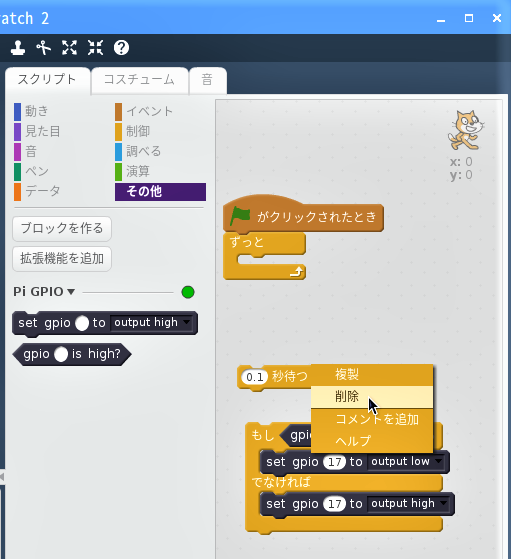Screen dimensions: 511x559
Task: Expand the Pi GPIO extension menu arrow
Action: (71, 292)
